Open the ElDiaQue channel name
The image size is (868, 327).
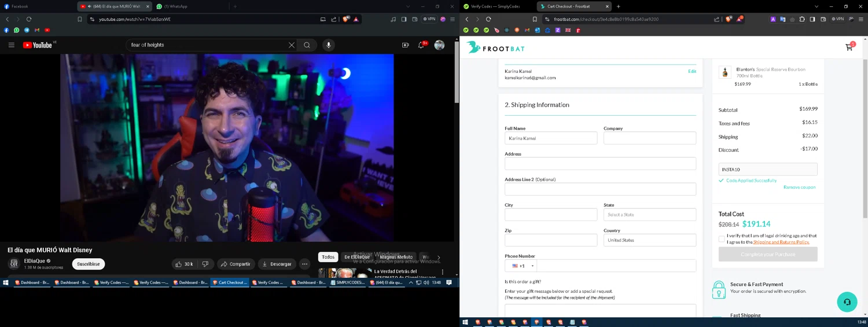(x=35, y=261)
